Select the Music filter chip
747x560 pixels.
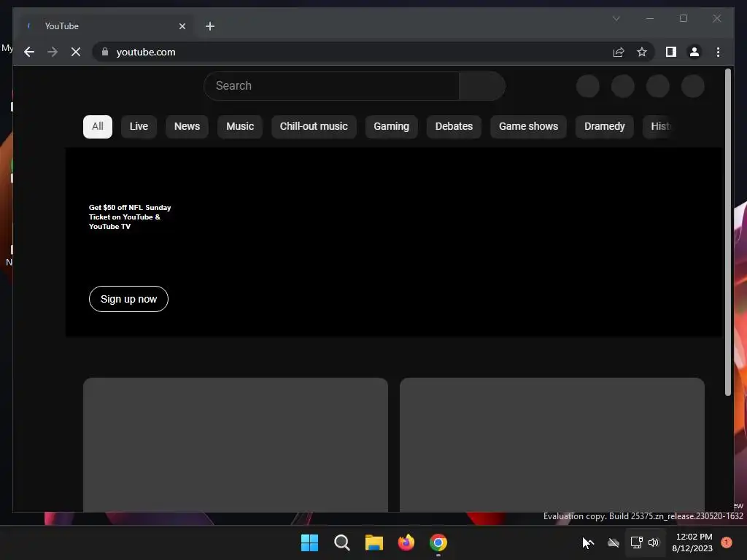(239, 127)
